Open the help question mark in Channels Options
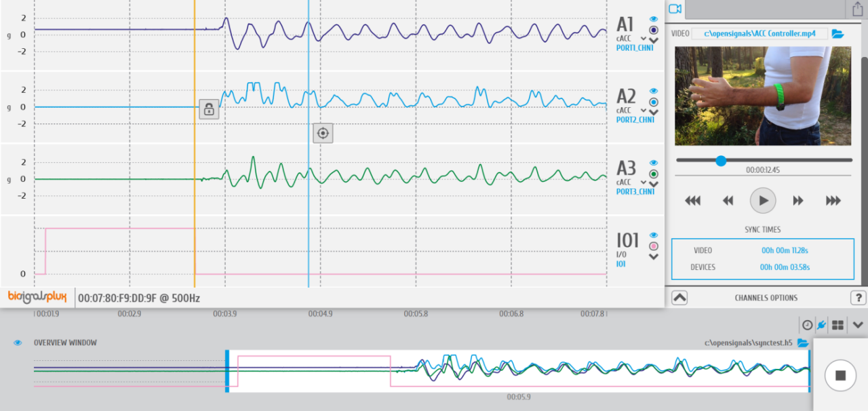This screenshot has height=411, width=868. tap(857, 298)
